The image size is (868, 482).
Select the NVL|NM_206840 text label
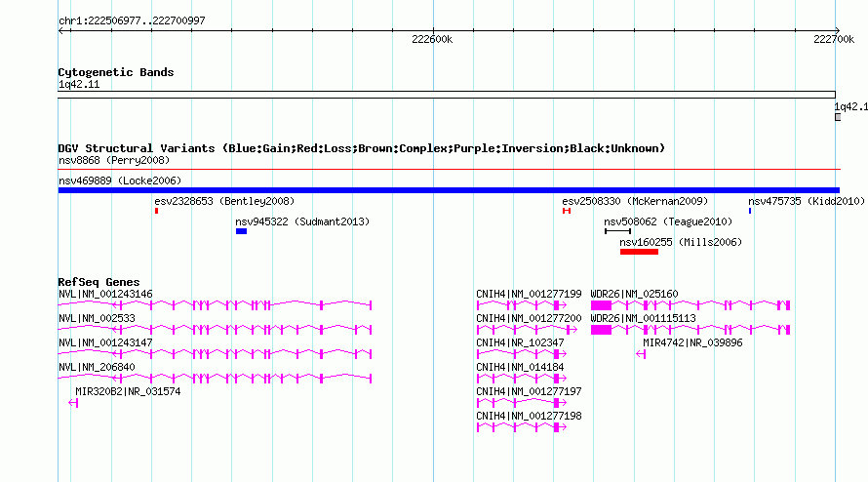(x=97, y=367)
